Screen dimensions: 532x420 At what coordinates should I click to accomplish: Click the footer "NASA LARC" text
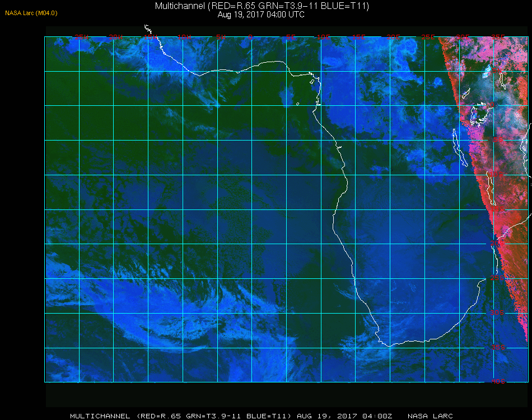tap(430, 416)
